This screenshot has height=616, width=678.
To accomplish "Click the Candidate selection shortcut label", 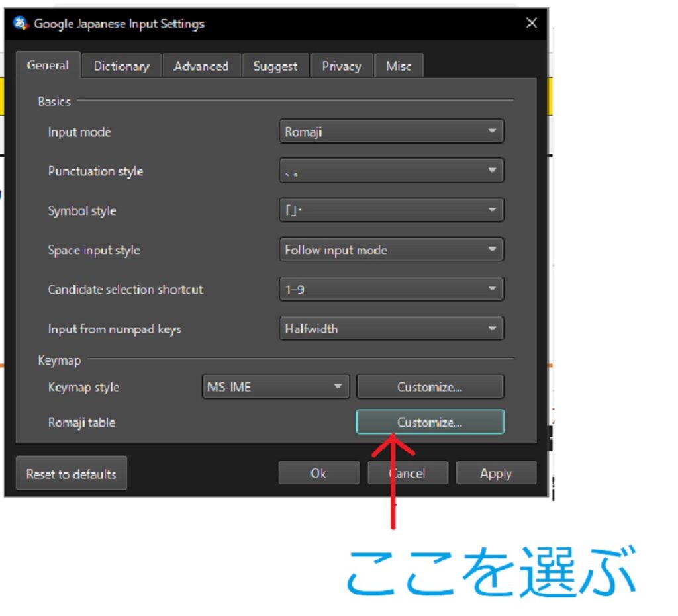I will pyautogui.click(x=126, y=289).
